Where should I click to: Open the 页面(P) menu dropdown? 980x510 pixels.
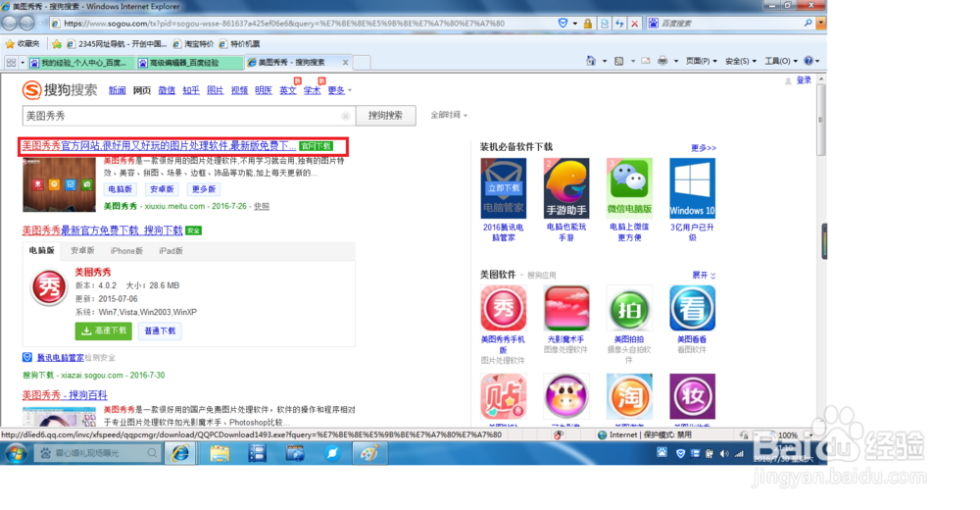pos(701,61)
